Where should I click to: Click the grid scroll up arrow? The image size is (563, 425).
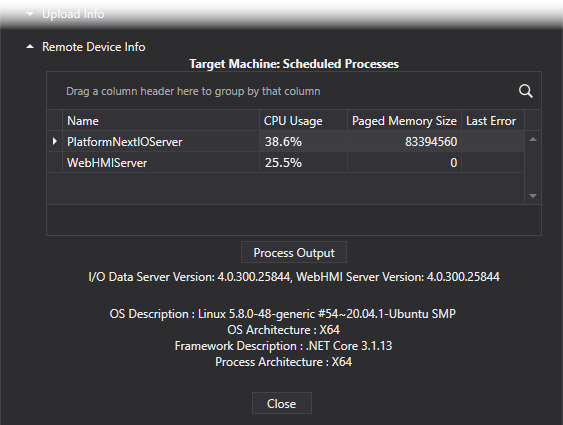click(533, 140)
